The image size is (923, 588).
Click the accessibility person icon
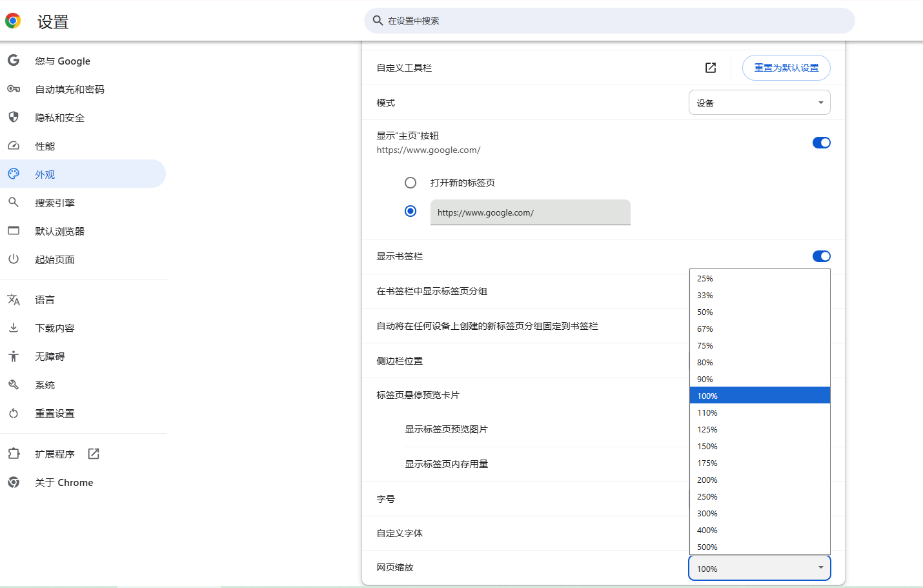coord(14,356)
